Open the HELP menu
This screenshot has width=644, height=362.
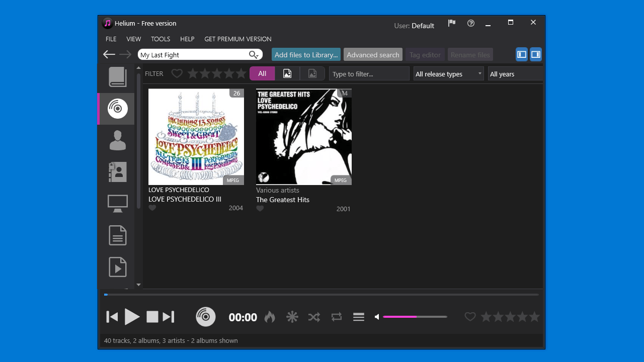tap(187, 39)
